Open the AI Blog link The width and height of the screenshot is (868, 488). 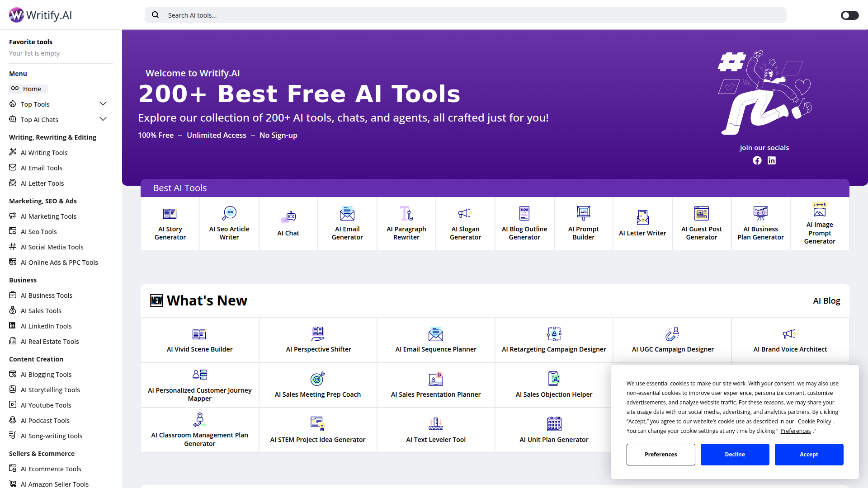[x=826, y=301]
